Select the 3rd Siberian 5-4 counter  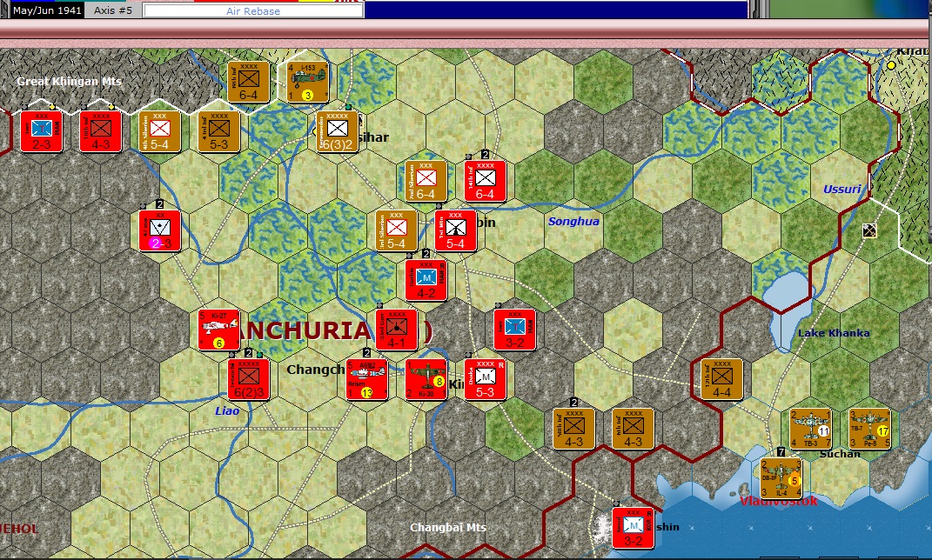pos(396,231)
